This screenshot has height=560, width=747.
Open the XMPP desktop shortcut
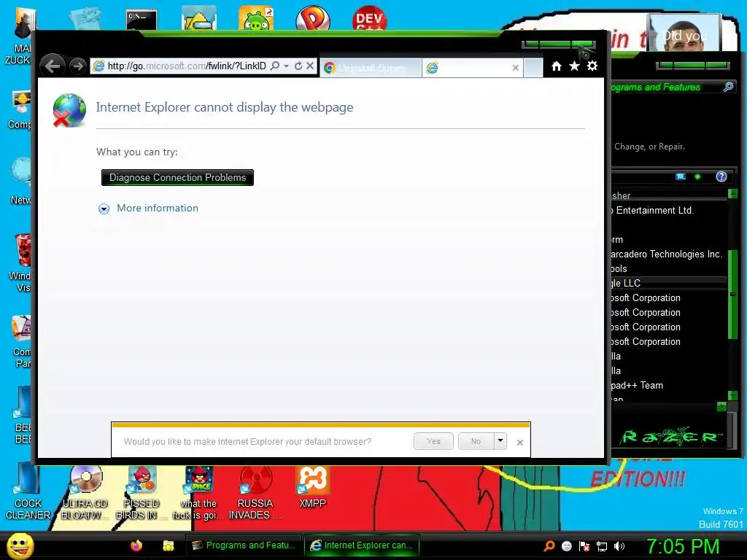coord(312,486)
